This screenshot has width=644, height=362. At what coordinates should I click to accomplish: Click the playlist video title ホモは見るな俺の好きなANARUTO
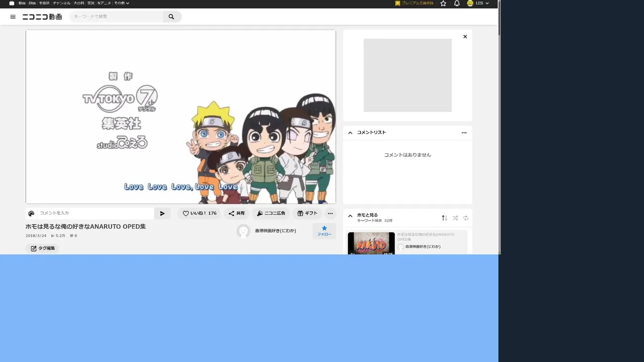pos(426,237)
